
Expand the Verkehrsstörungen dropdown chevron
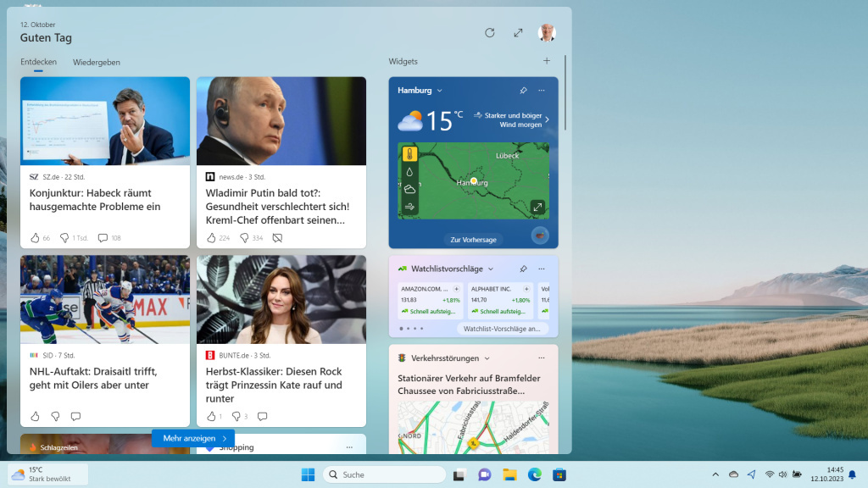coord(487,358)
